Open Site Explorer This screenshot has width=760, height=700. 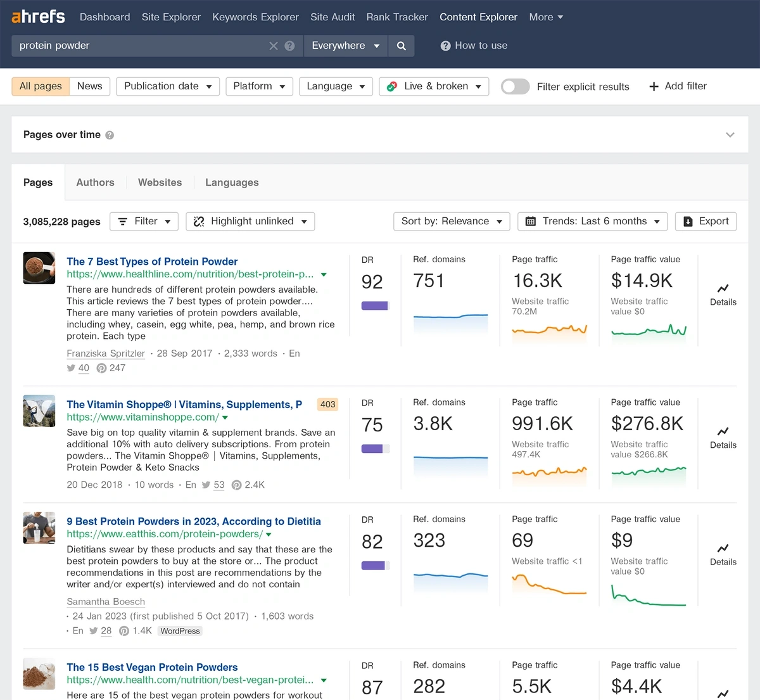pyautogui.click(x=171, y=17)
